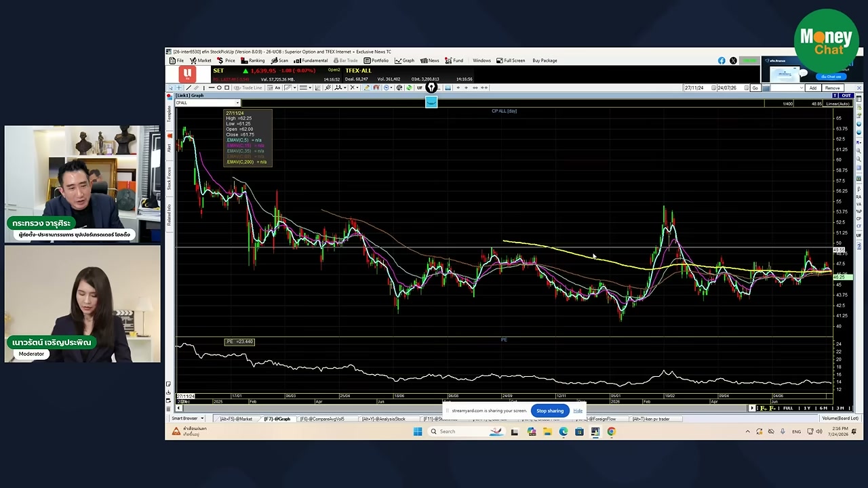Open Chrome from the Windows taskbar
The height and width of the screenshot is (488, 868).
tap(611, 431)
